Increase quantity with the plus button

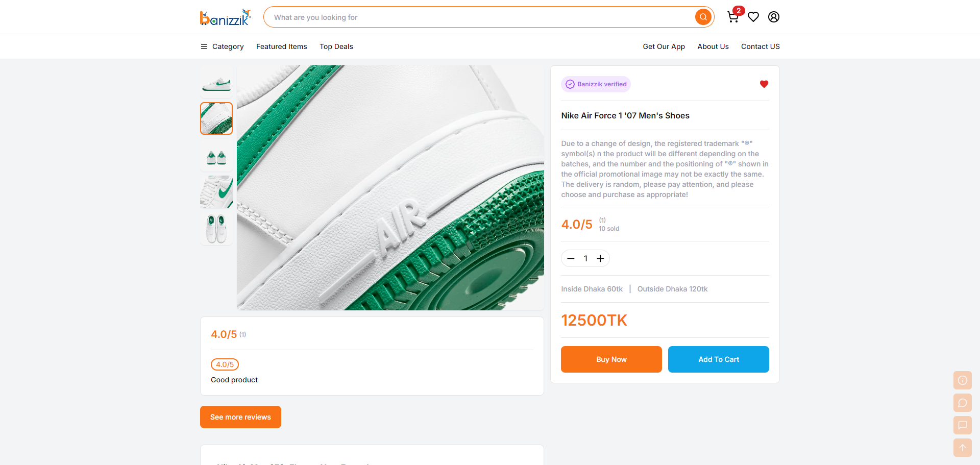click(600, 259)
